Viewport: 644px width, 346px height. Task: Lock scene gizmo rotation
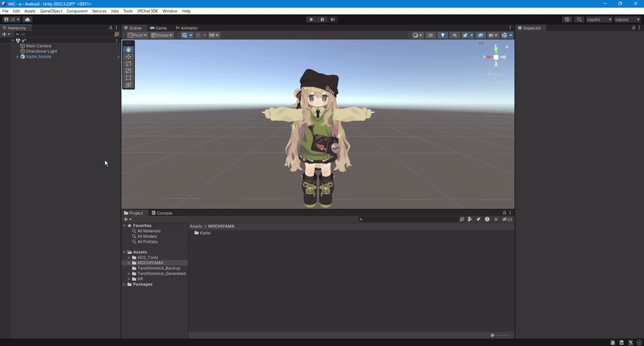[507, 47]
